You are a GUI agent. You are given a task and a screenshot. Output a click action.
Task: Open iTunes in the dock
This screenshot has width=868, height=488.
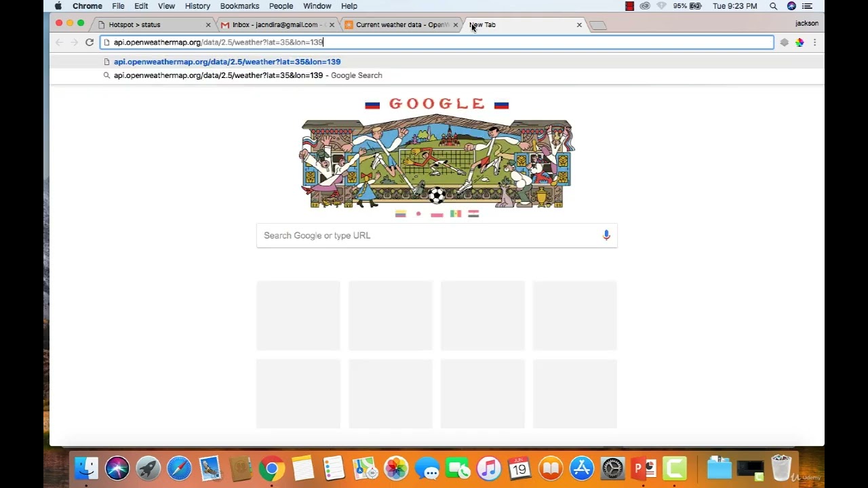pos(488,468)
